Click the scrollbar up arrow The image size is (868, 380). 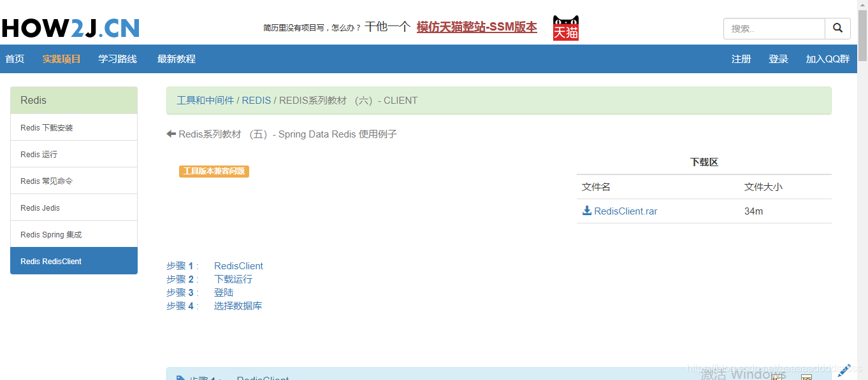click(862, 5)
